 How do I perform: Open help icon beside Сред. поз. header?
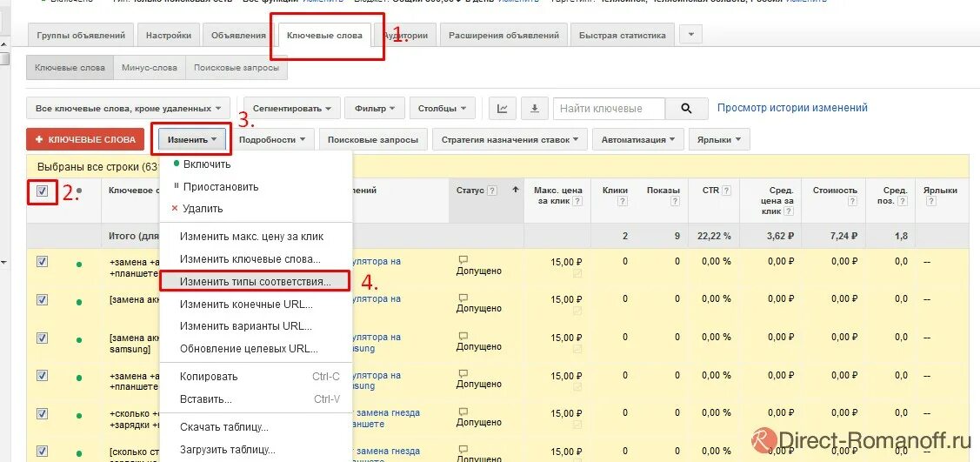coord(903,201)
